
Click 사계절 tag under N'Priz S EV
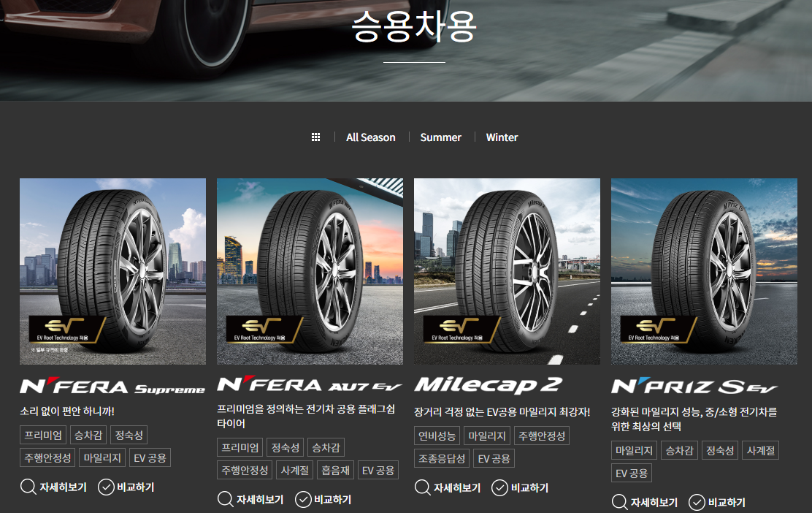761,450
